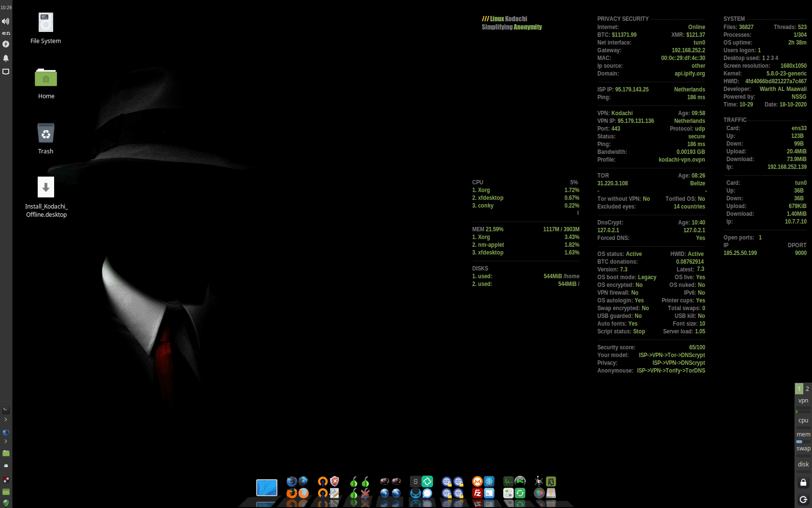Click the 'ISP IP: 95.179.143.25' text
The width and height of the screenshot is (812, 508).
[x=623, y=90]
